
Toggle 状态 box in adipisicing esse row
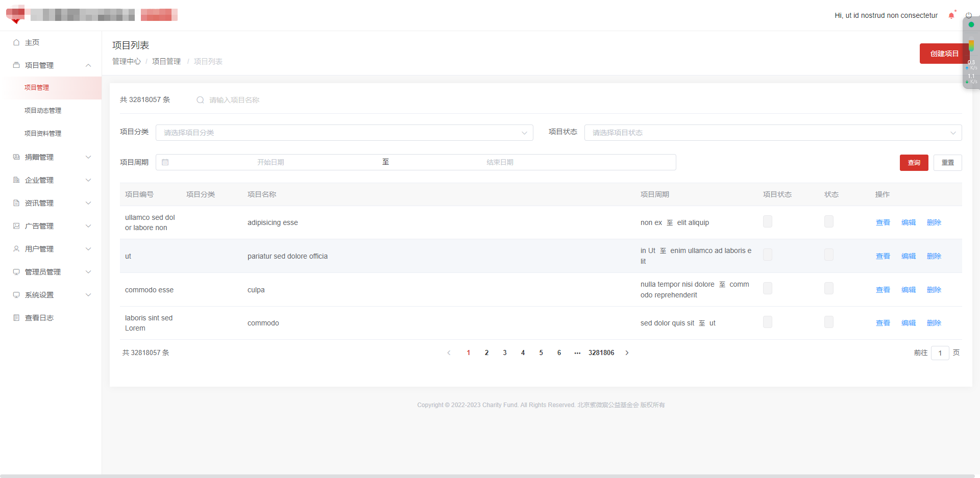pyautogui.click(x=829, y=221)
